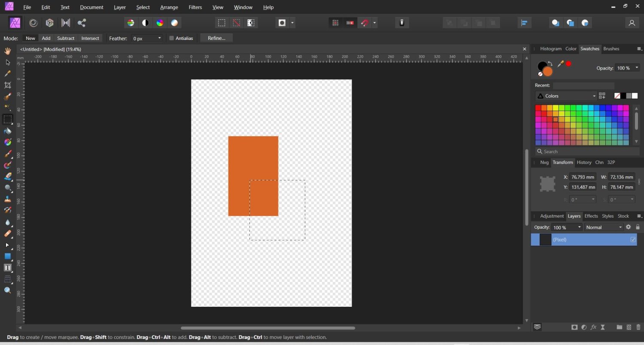Choose the Text tool
The height and width of the screenshot is (345, 644).
coord(7,268)
